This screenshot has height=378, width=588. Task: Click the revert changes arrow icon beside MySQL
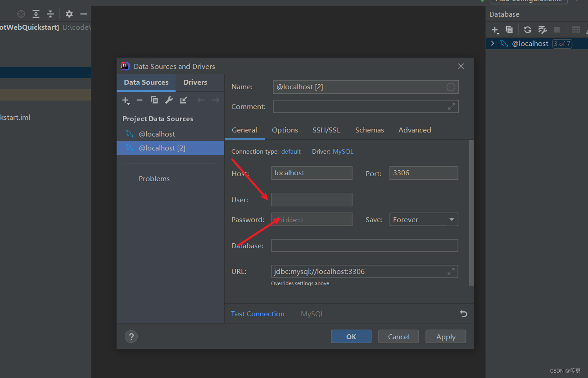tap(464, 314)
